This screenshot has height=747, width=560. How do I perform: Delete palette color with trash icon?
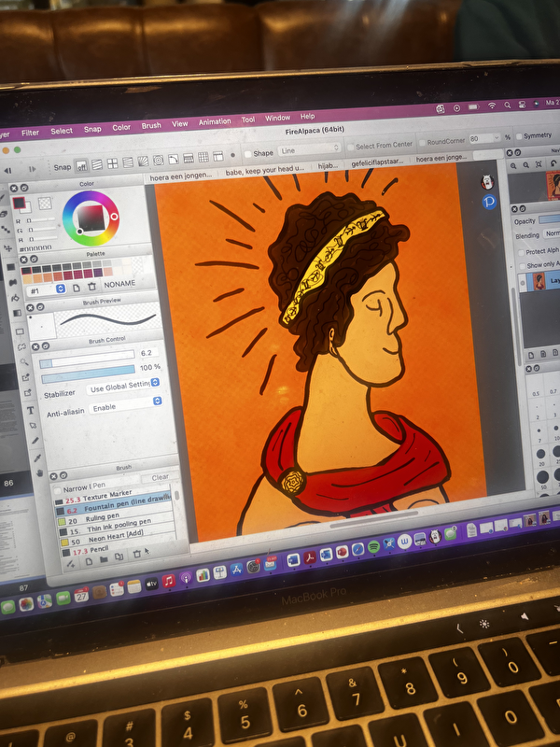click(91, 287)
